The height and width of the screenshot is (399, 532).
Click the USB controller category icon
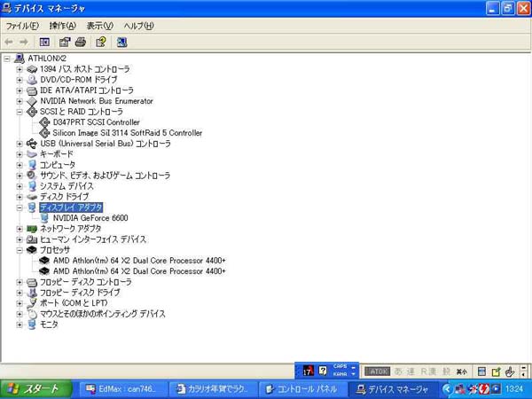[x=32, y=144]
